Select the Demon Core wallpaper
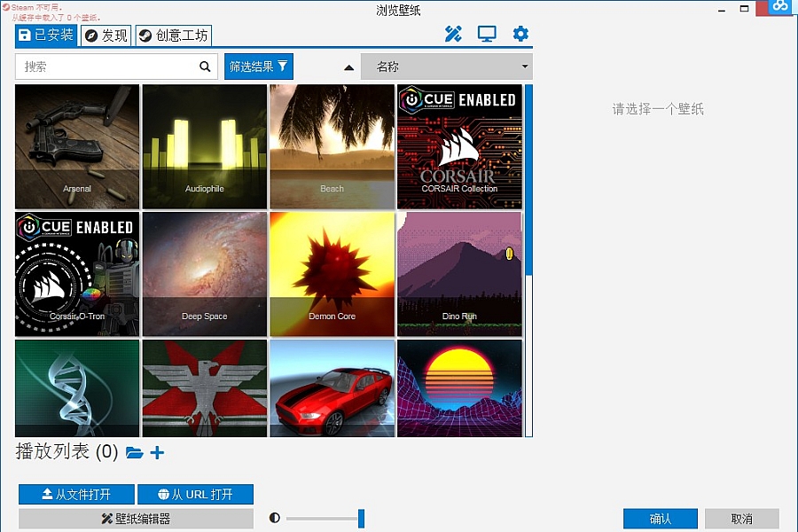798x532 pixels. pos(332,274)
